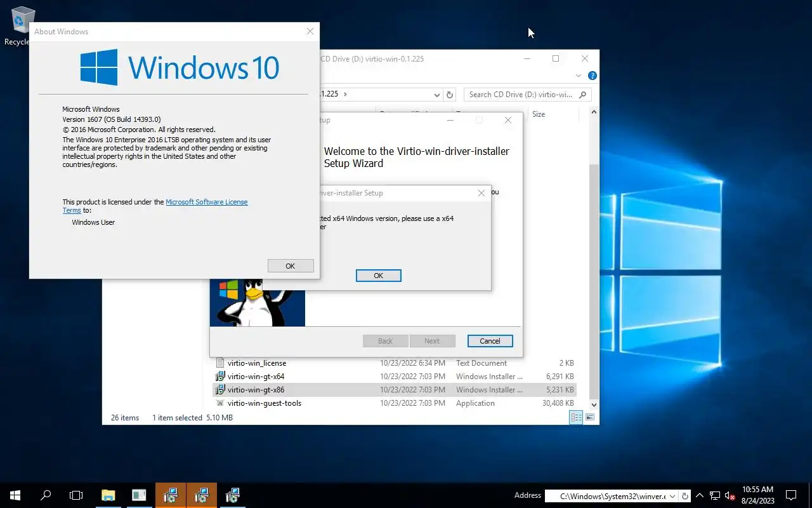Click the Explorer search magnifier icon
The height and width of the screenshot is (508, 812).
[584, 95]
